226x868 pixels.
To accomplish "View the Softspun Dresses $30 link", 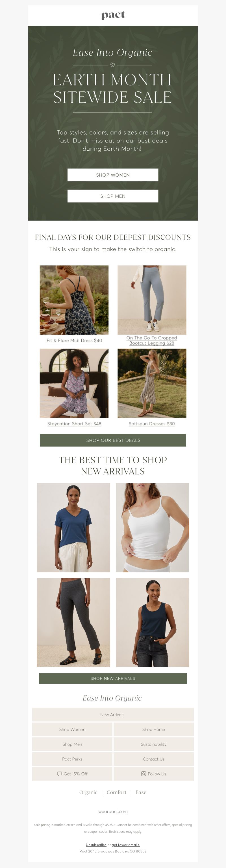I will click(x=152, y=423).
